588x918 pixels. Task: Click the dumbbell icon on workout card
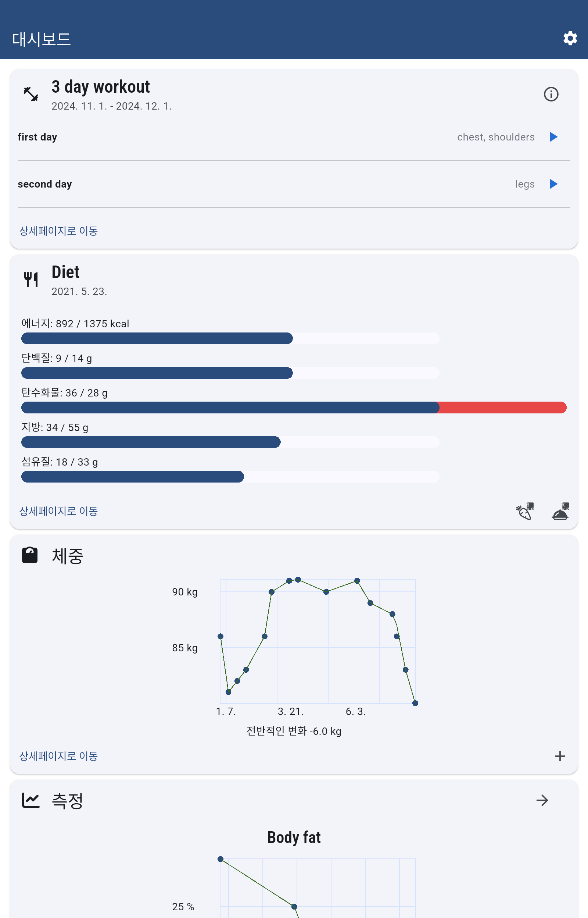[x=31, y=94]
